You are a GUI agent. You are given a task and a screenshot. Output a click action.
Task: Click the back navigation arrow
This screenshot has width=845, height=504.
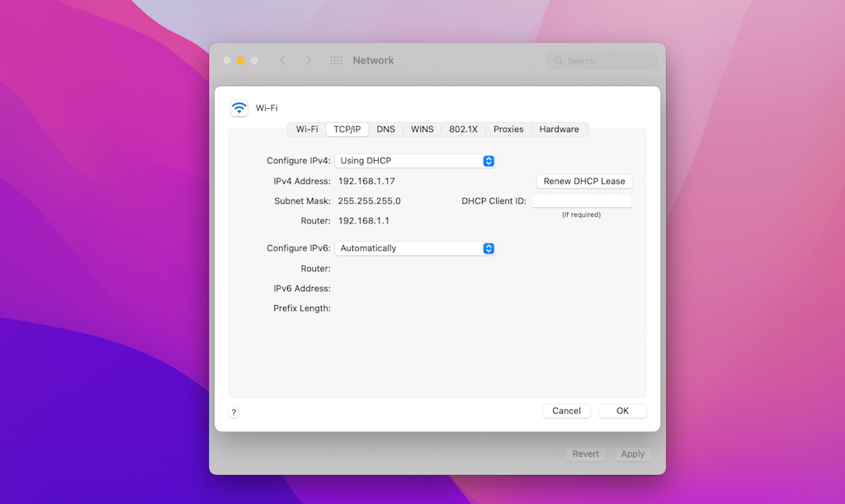pyautogui.click(x=282, y=59)
